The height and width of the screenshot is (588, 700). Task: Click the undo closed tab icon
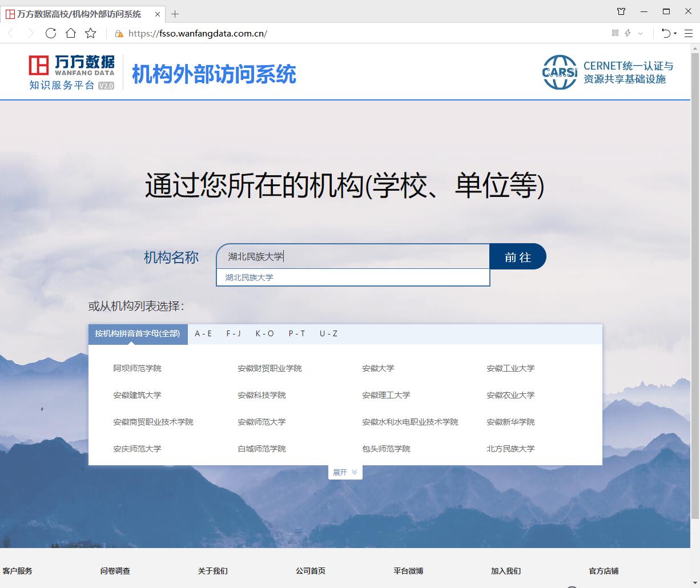click(666, 33)
